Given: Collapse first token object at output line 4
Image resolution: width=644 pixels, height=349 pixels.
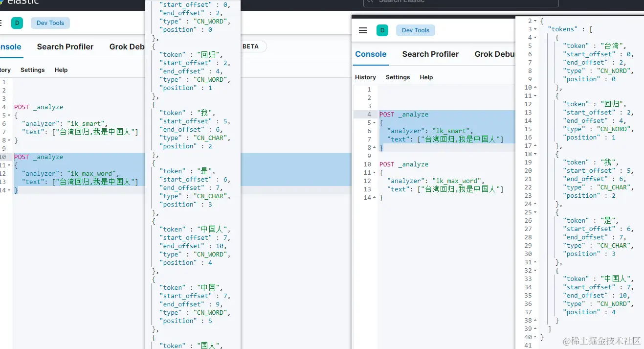Looking at the screenshot, I should (x=535, y=38).
